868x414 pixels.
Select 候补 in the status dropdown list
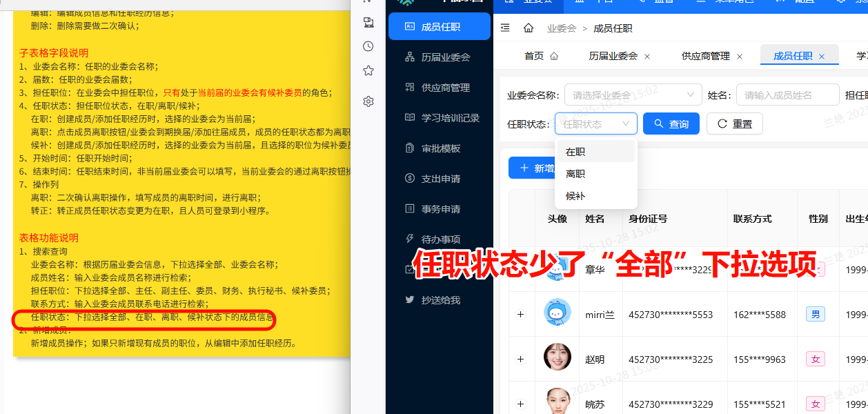[575, 196]
